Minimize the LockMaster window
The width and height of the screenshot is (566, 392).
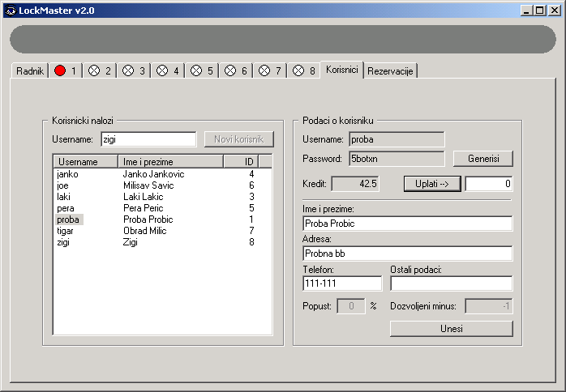pyautogui.click(x=526, y=11)
